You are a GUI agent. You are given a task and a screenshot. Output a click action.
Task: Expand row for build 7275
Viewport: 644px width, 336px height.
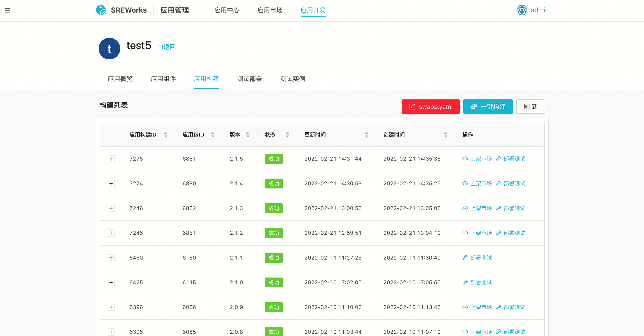(111, 159)
